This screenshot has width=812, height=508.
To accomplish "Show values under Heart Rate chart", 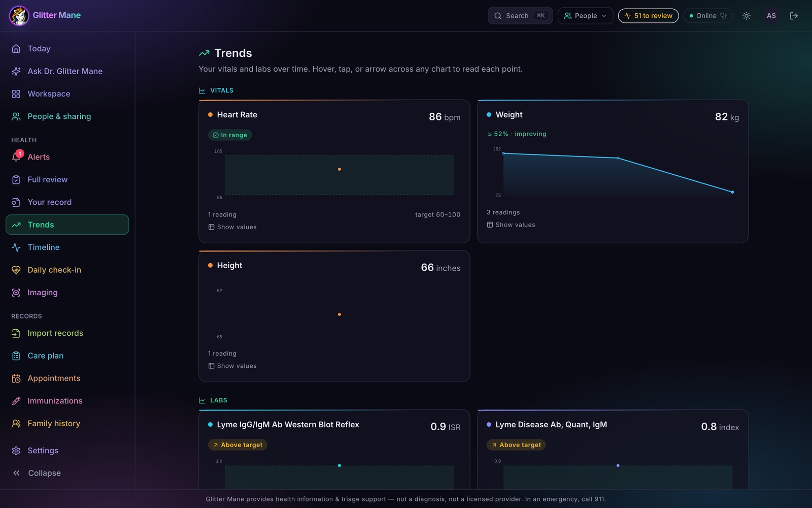I will [x=232, y=227].
